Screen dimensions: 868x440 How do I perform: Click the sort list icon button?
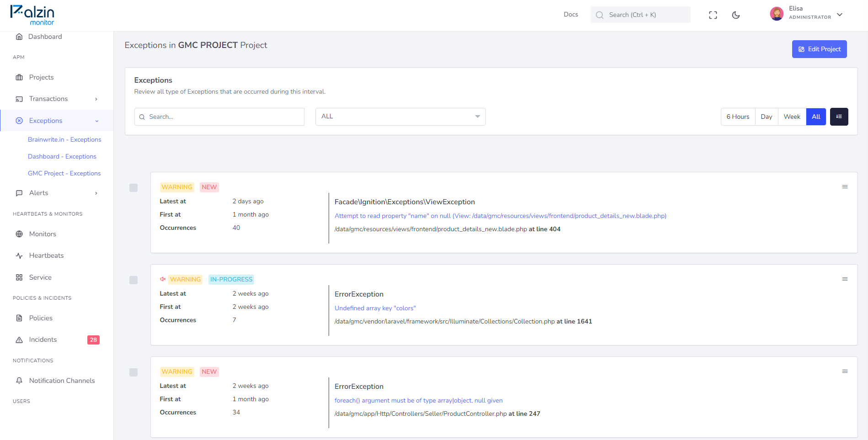click(x=839, y=117)
